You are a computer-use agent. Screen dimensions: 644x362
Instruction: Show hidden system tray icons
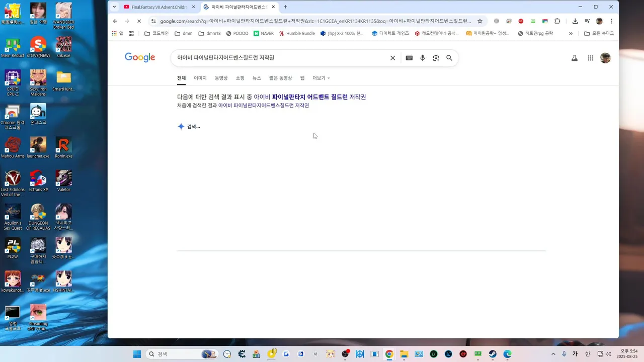pyautogui.click(x=553, y=354)
